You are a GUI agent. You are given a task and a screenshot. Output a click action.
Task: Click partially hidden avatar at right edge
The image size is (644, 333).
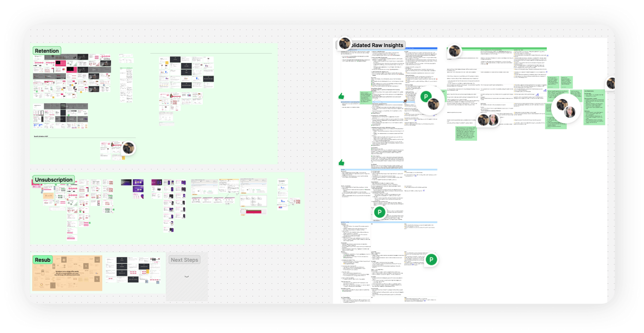point(611,83)
